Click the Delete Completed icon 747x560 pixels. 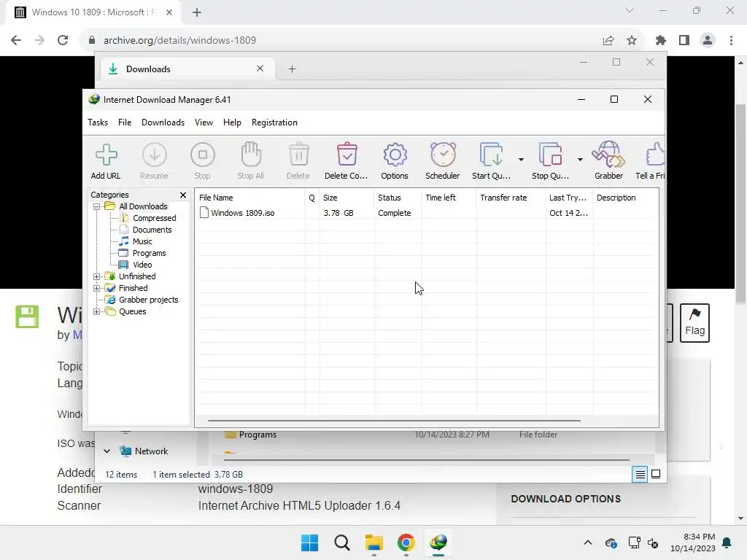(x=347, y=160)
